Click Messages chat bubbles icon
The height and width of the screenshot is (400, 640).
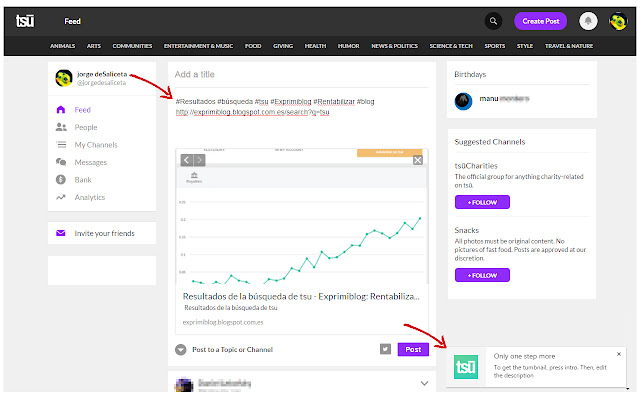point(61,162)
